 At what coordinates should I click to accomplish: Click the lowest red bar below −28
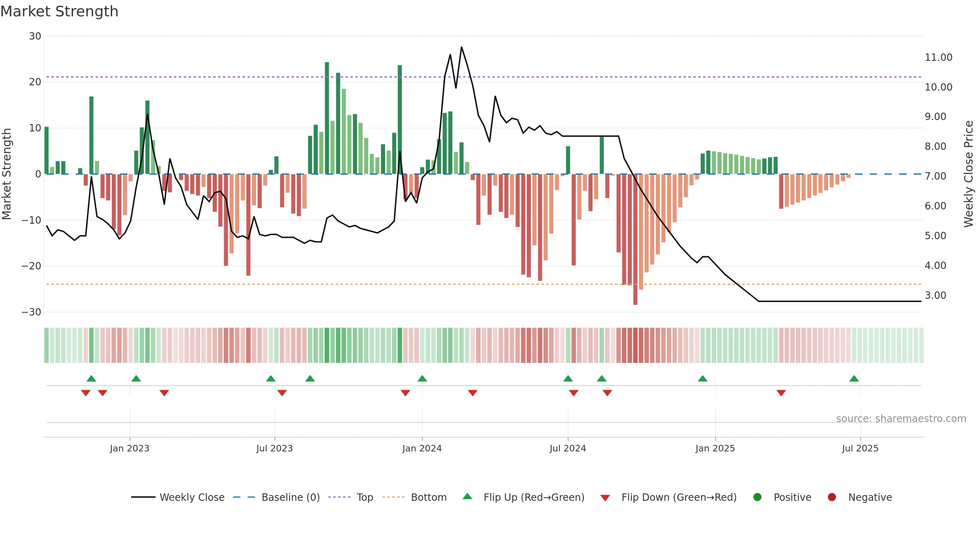635,240
